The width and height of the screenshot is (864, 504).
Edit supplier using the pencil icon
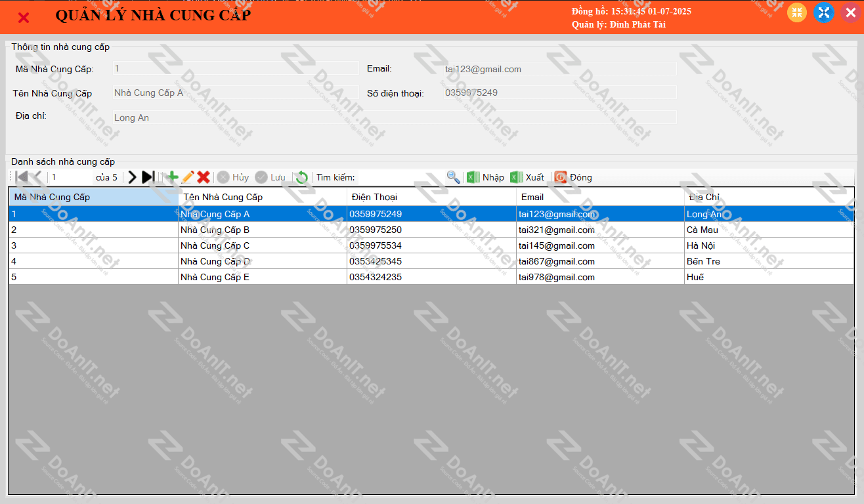tap(188, 177)
